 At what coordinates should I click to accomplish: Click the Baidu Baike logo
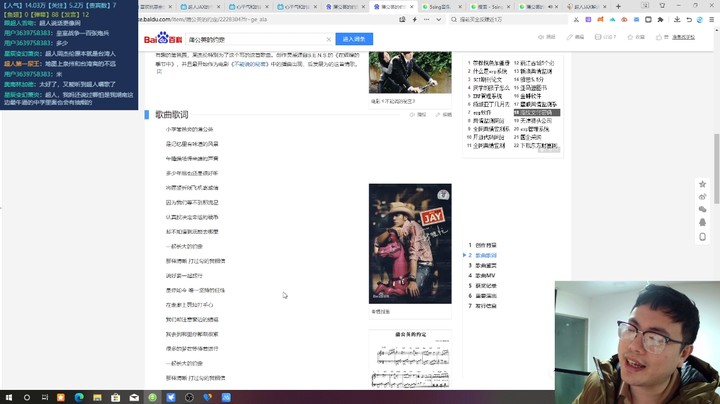pos(163,39)
